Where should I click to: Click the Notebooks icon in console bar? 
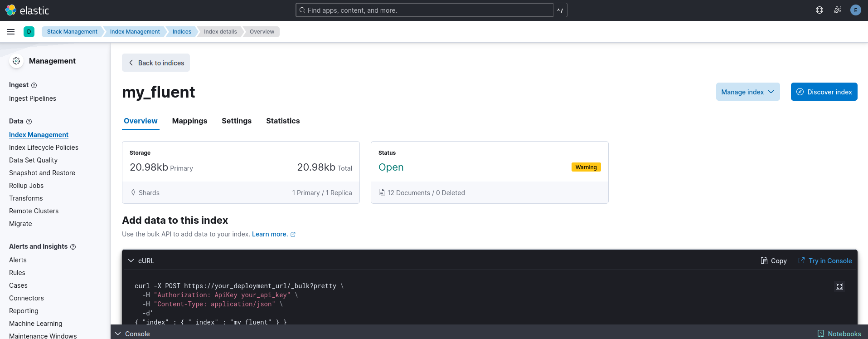click(x=821, y=334)
